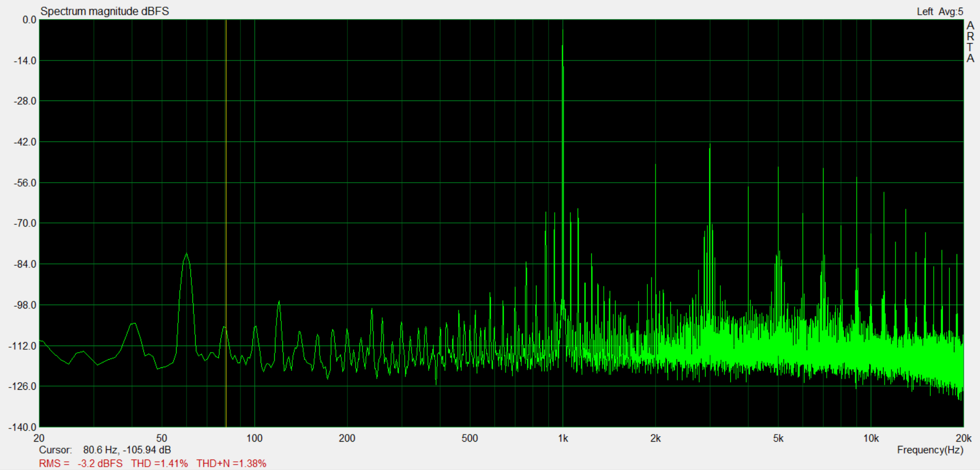Click the -140.0 dB axis label
The width and height of the screenshot is (980, 470).
tap(23, 427)
